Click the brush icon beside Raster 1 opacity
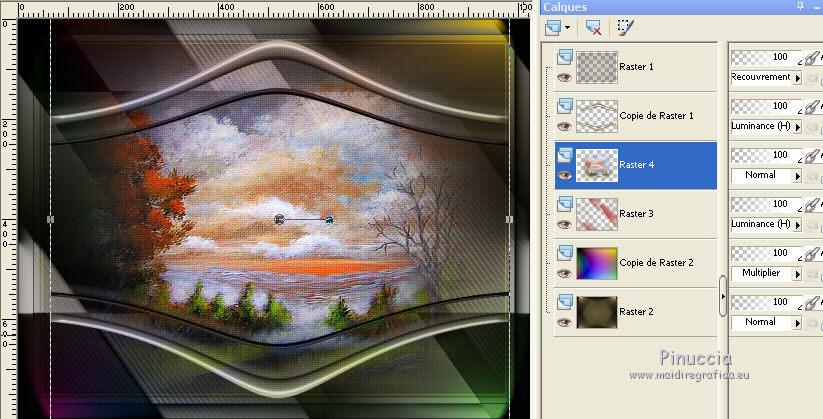823x419 pixels. click(811, 58)
